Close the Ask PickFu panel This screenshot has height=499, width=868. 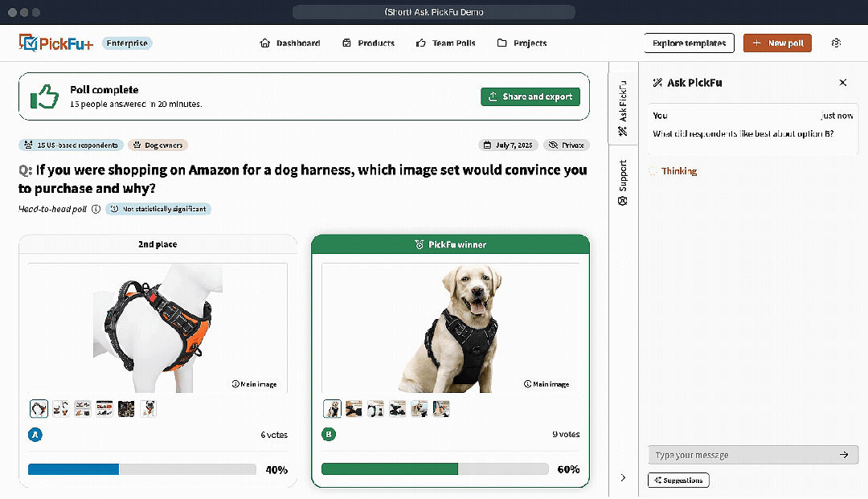coord(843,83)
